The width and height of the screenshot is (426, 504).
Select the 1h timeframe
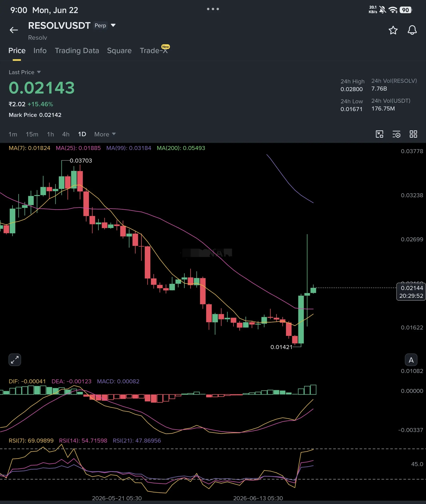point(50,134)
